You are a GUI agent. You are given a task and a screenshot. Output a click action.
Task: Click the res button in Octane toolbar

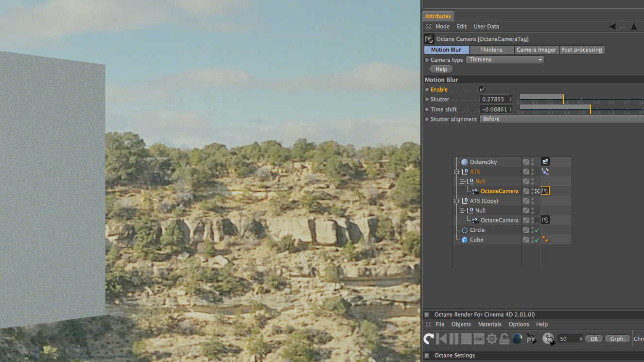(479, 339)
